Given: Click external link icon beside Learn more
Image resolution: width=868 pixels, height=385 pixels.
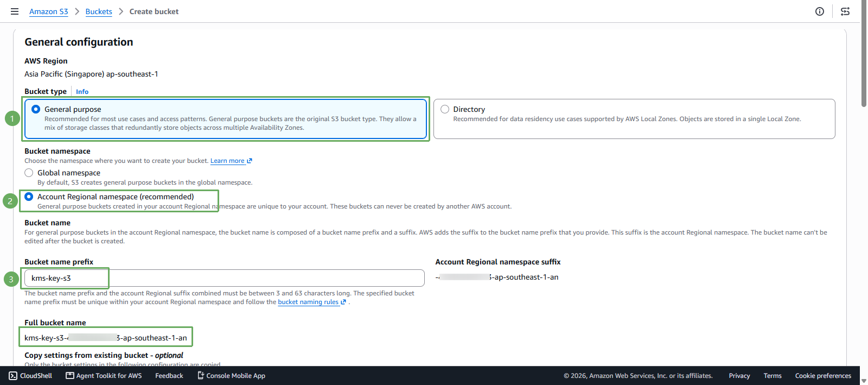Looking at the screenshot, I should pos(250,161).
